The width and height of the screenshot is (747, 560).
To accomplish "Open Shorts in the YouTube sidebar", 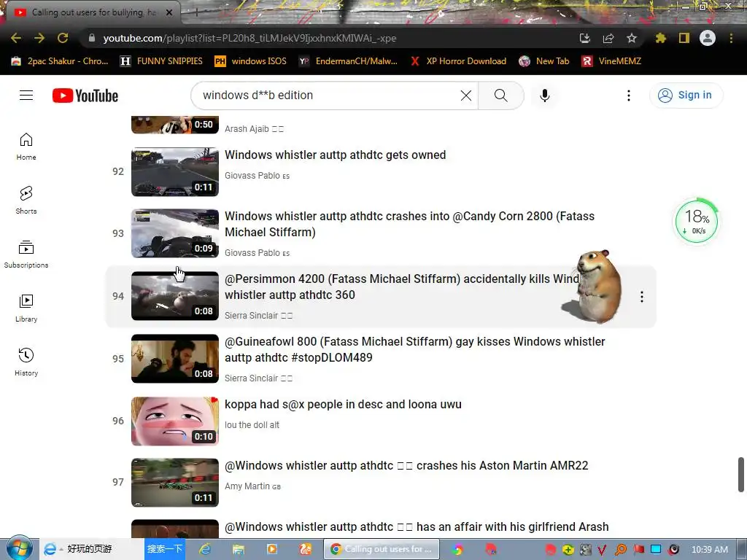I will tap(26, 201).
